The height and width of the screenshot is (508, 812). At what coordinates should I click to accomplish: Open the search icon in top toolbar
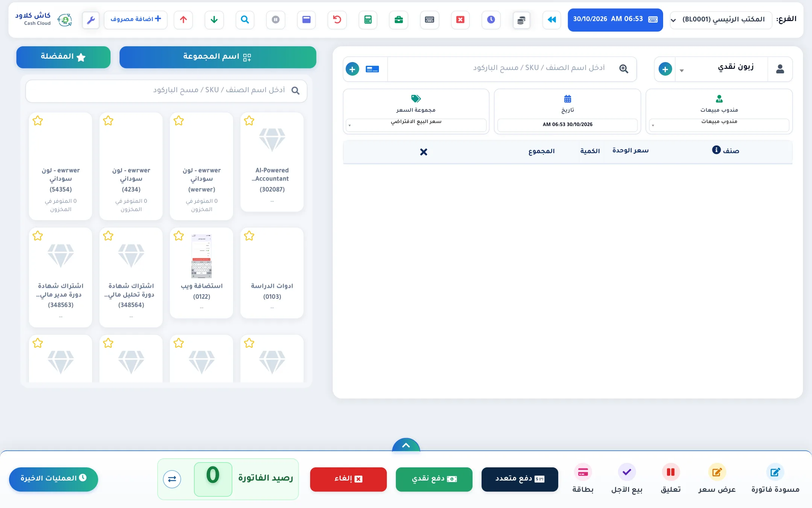(x=245, y=20)
